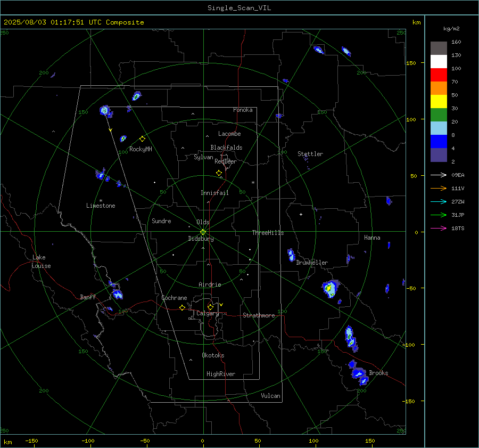Click the Okotoks city label
The image size is (479, 448).
tap(213, 355)
